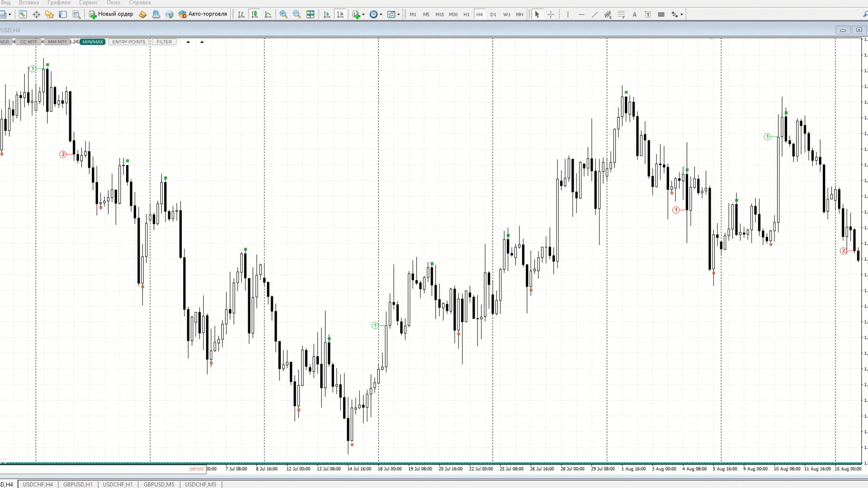Select the M15 timeframe
Image resolution: width=868 pixels, height=488 pixels.
pyautogui.click(x=439, y=14)
